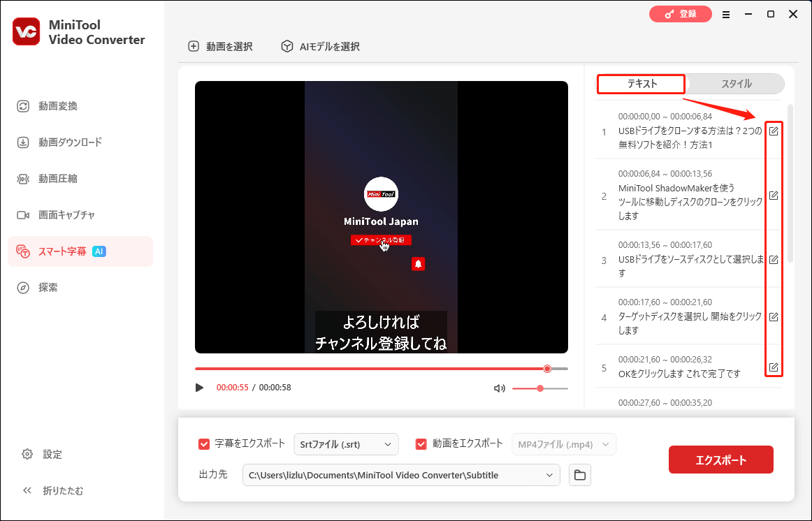The image size is (812, 521).
Task: Click timestamp 00:00:00,00 ~ 00:00:06,84
Action: pos(665,117)
